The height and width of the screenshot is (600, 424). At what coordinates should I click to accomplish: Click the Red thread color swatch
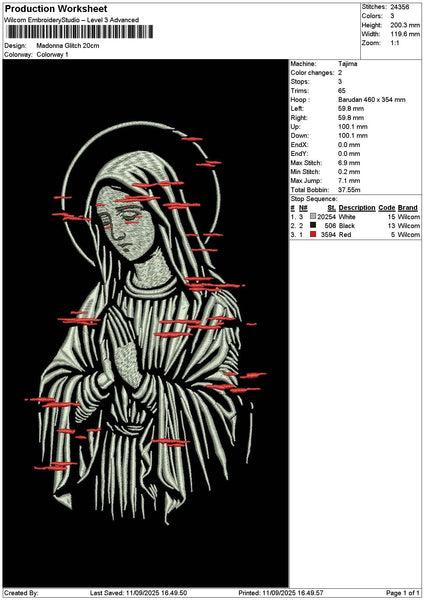[x=313, y=234]
